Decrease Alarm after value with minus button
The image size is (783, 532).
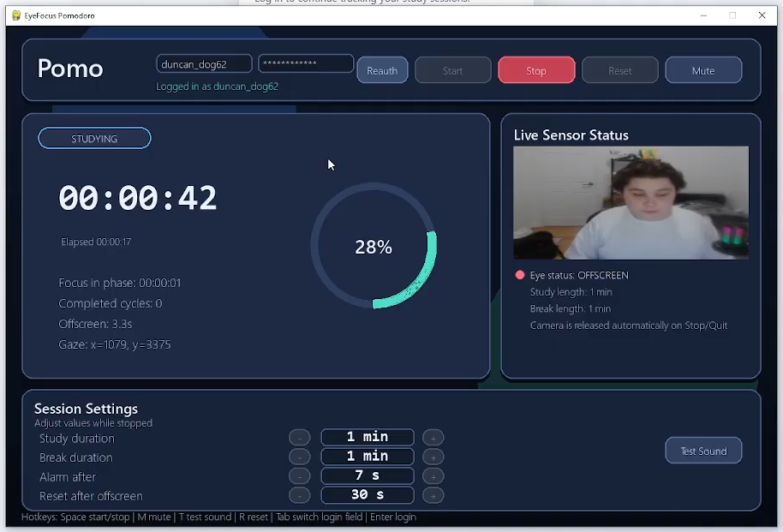click(x=300, y=476)
